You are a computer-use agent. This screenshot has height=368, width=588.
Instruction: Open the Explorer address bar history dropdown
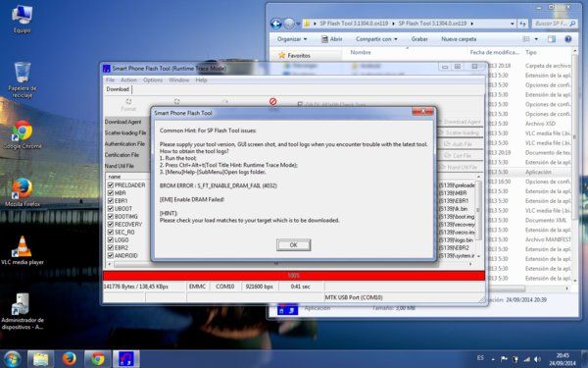[x=513, y=24]
